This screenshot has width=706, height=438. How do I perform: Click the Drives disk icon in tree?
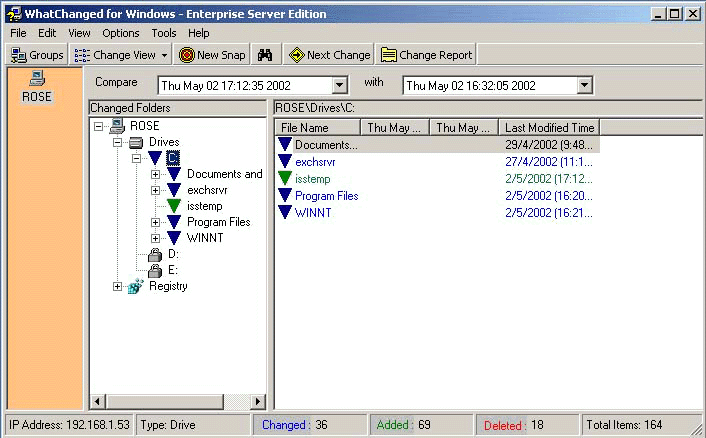click(136, 143)
